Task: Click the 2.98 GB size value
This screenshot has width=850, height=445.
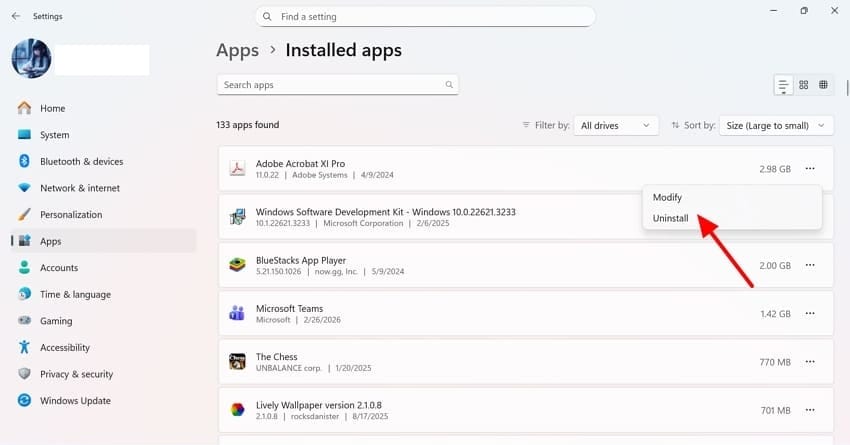Action: pyautogui.click(x=775, y=169)
